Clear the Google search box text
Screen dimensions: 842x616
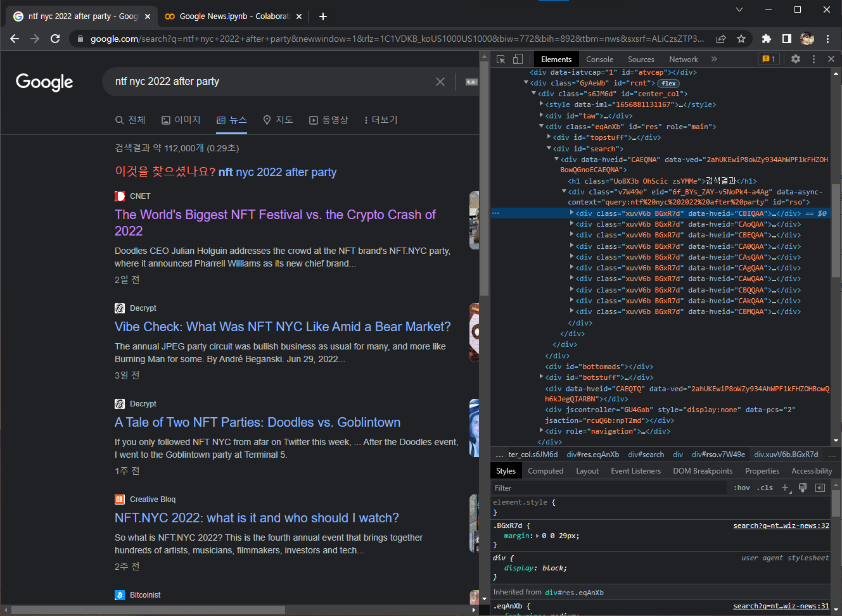point(440,82)
